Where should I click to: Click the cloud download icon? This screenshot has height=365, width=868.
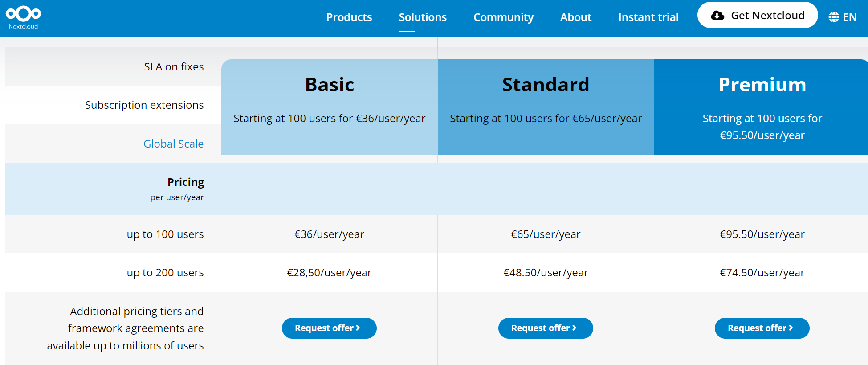pyautogui.click(x=717, y=16)
